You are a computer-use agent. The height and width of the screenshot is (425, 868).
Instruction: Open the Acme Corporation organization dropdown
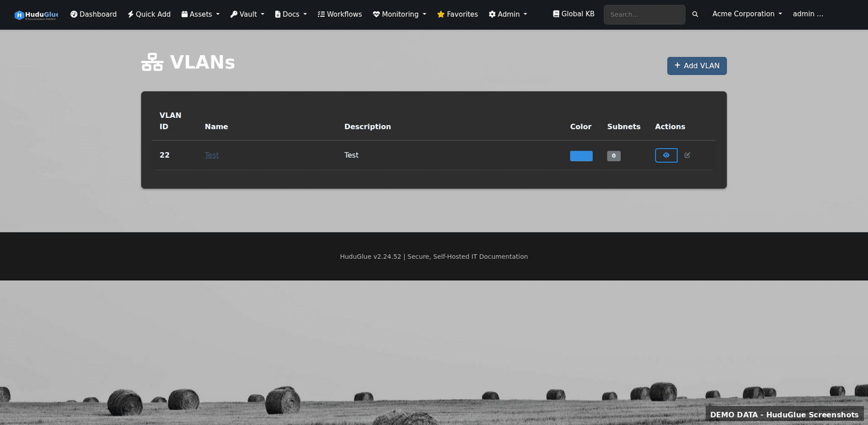coord(747,14)
